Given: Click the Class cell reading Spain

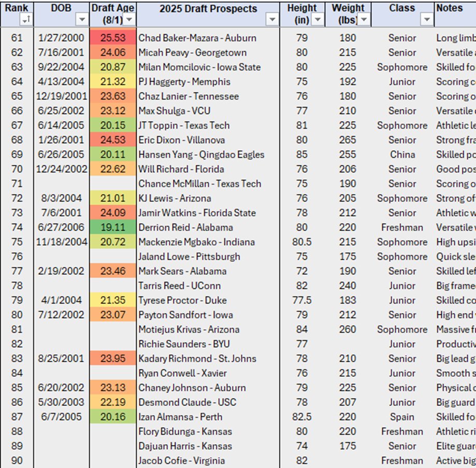Looking at the screenshot, I should click(402, 417).
